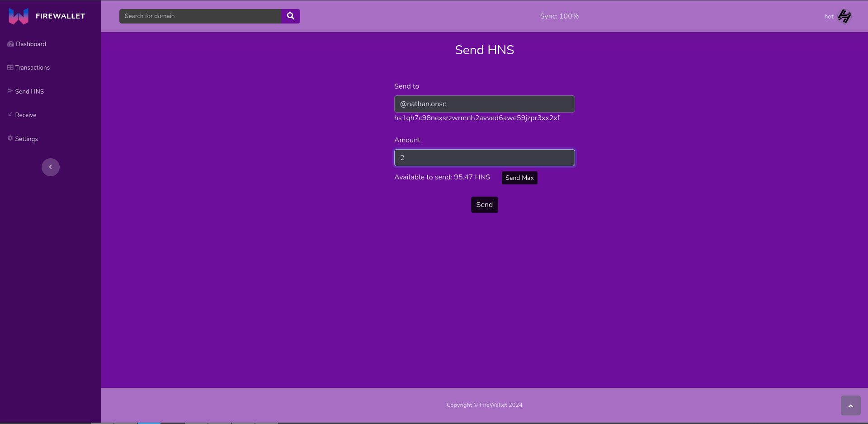
Task: Click the magnifier search button
Action: [x=291, y=16]
